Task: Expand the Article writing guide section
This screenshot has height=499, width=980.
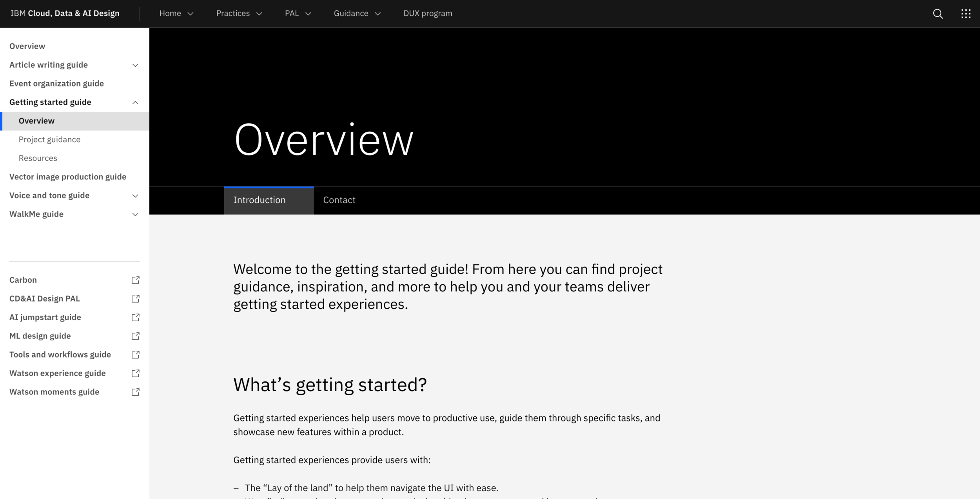Action: tap(135, 65)
